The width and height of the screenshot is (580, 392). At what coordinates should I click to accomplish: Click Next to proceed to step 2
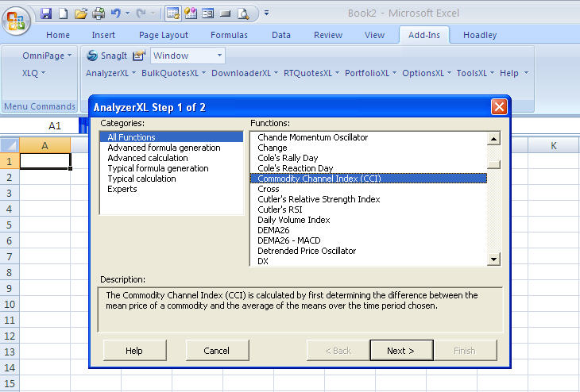(x=401, y=350)
